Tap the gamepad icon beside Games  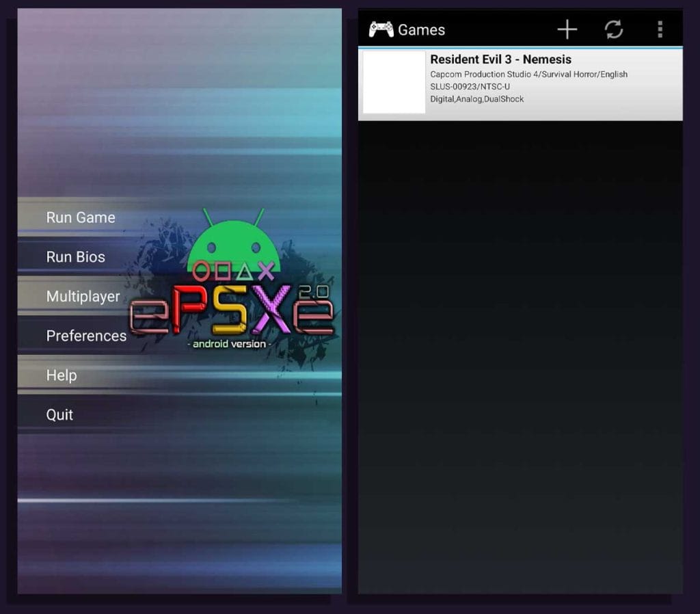point(381,29)
